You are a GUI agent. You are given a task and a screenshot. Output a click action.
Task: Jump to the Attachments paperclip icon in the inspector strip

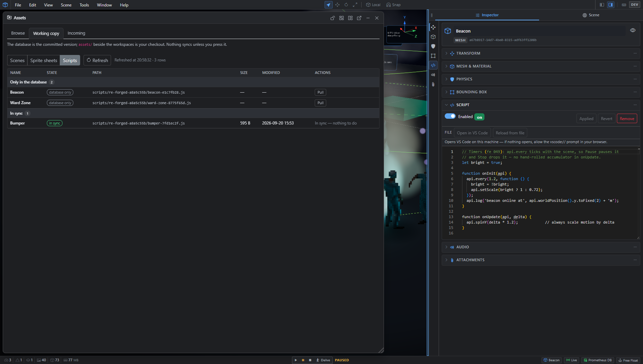(433, 84)
